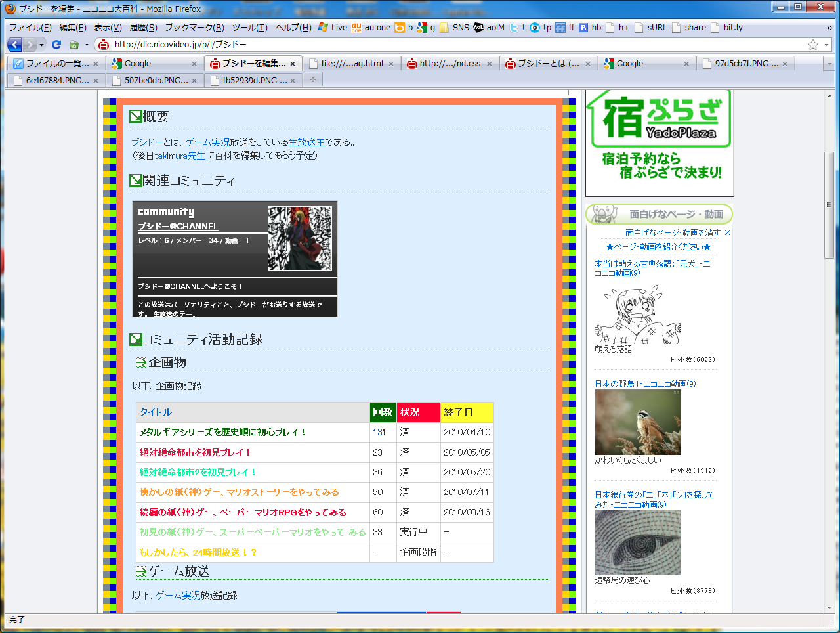Open the 'hb' bookmark
This screenshot has height=633, width=840.
(589, 28)
